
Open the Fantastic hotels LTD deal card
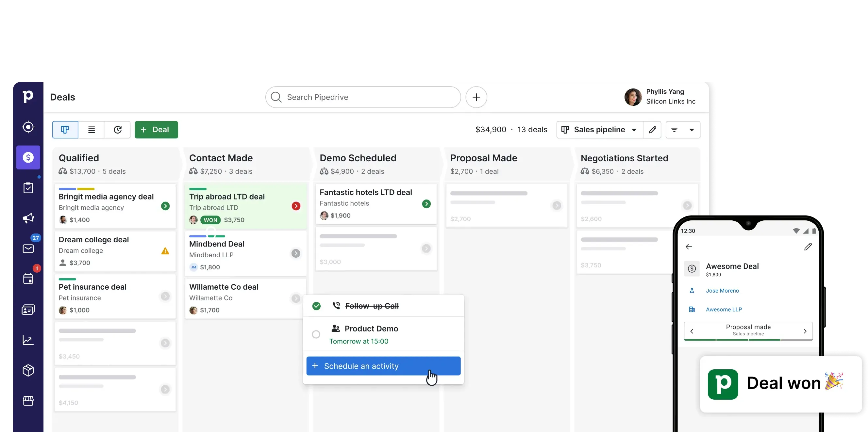tap(376, 204)
